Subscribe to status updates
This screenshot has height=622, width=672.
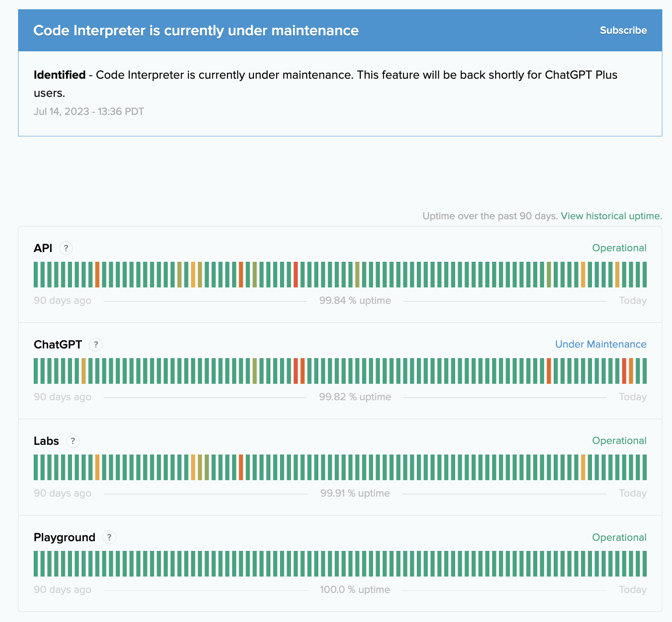pyautogui.click(x=623, y=30)
